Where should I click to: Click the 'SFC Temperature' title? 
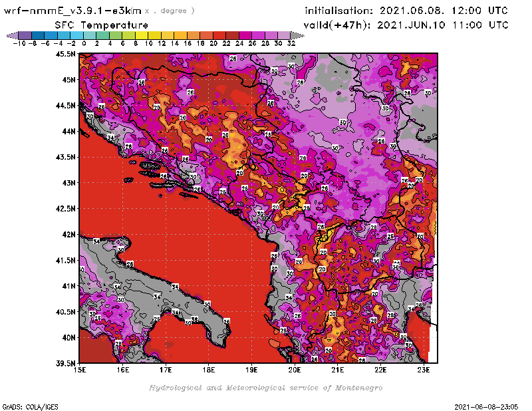[102, 25]
